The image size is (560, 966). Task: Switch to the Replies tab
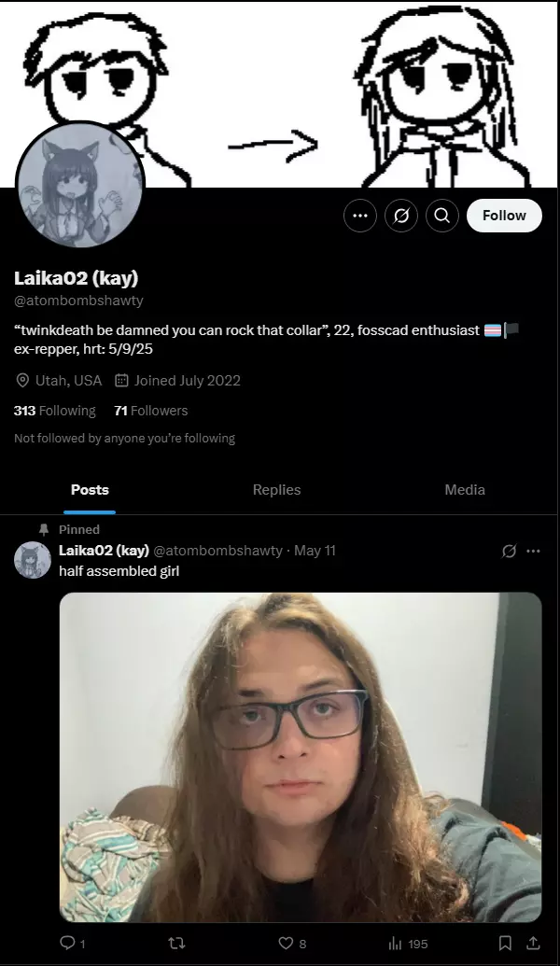click(276, 490)
